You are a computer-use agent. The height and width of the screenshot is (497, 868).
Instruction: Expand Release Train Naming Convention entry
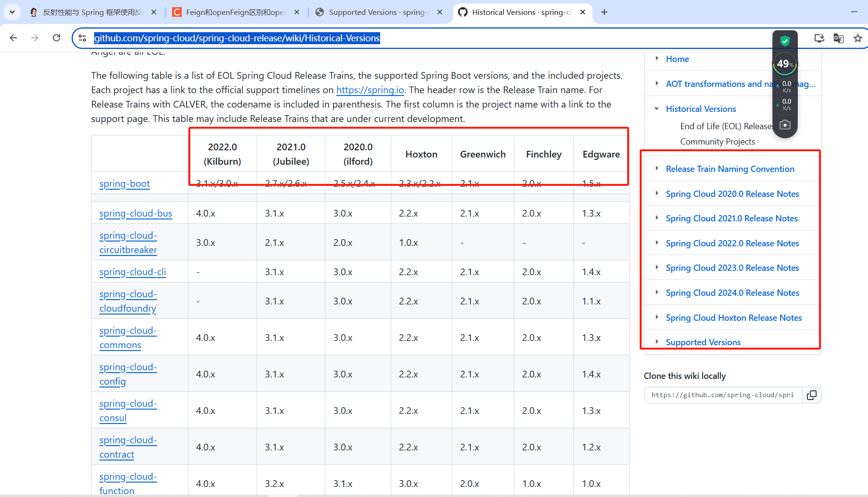[657, 169]
